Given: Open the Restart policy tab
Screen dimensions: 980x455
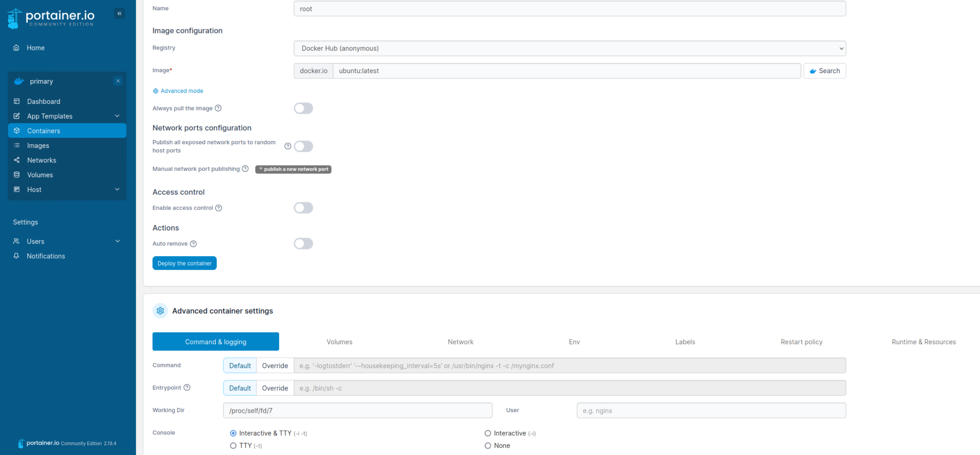Looking at the screenshot, I should point(801,342).
